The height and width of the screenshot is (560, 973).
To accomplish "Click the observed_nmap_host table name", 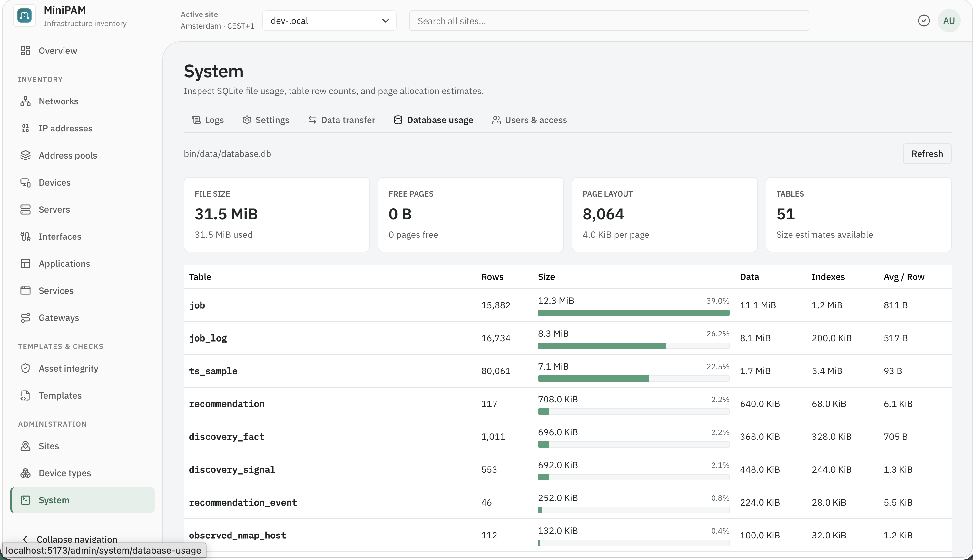I will point(237,536).
